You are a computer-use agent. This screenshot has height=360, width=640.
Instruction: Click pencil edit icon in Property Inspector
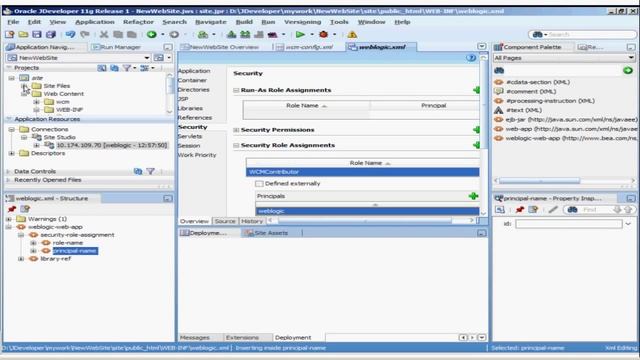click(x=553, y=209)
